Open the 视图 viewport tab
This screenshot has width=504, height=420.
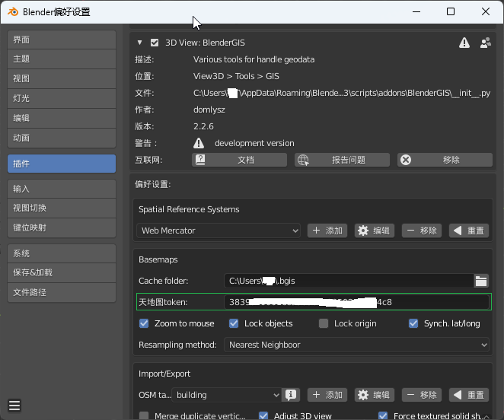[62, 78]
